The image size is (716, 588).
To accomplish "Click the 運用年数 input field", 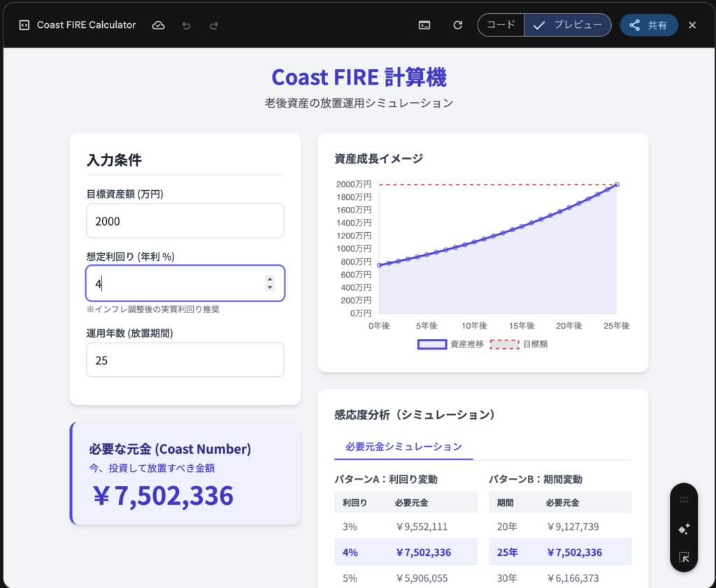I will point(185,360).
